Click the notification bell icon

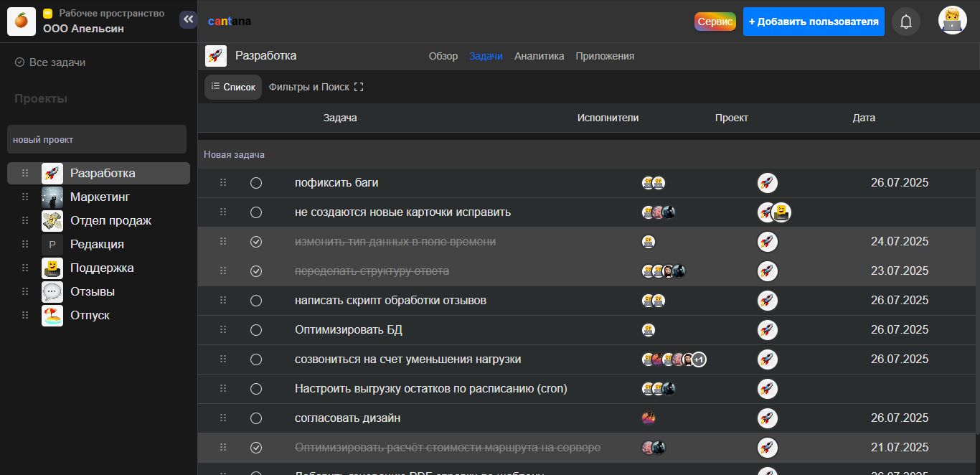pyautogui.click(x=906, y=22)
